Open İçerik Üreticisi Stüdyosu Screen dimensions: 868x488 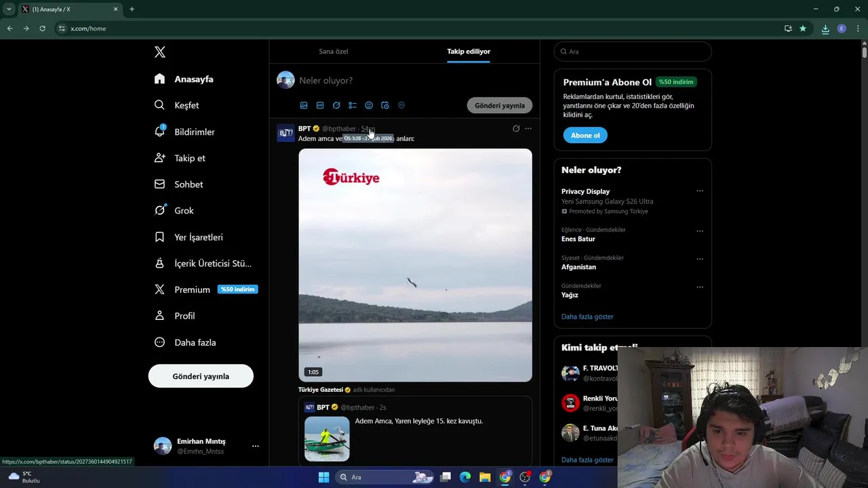(203, 263)
